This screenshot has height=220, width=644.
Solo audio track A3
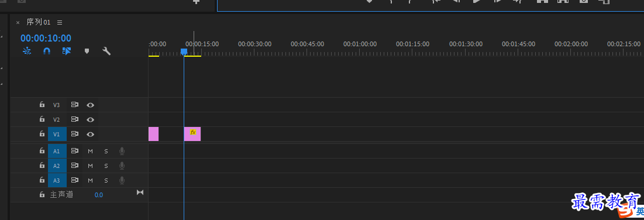coord(106,180)
